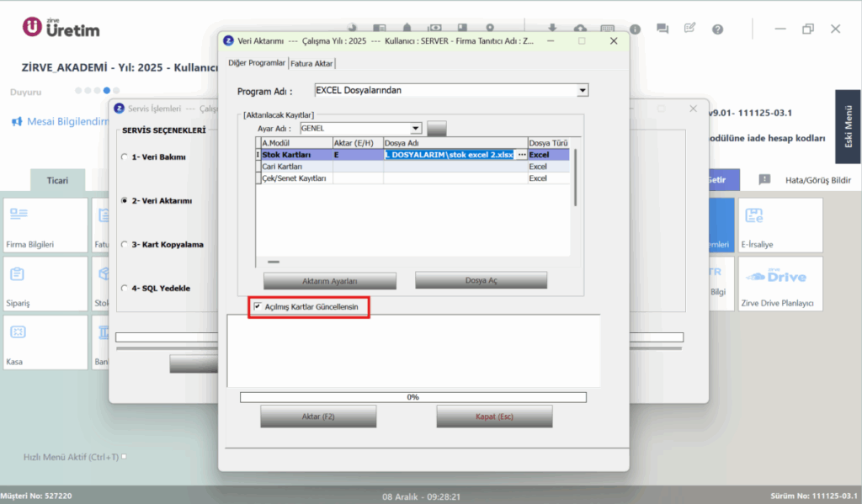Click the small blank button beside Ayar Adı
The height and width of the screenshot is (504, 862).
437,128
